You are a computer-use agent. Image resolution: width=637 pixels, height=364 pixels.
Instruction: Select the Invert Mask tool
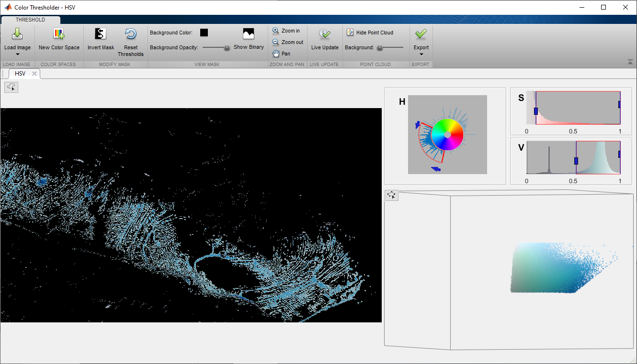[101, 41]
